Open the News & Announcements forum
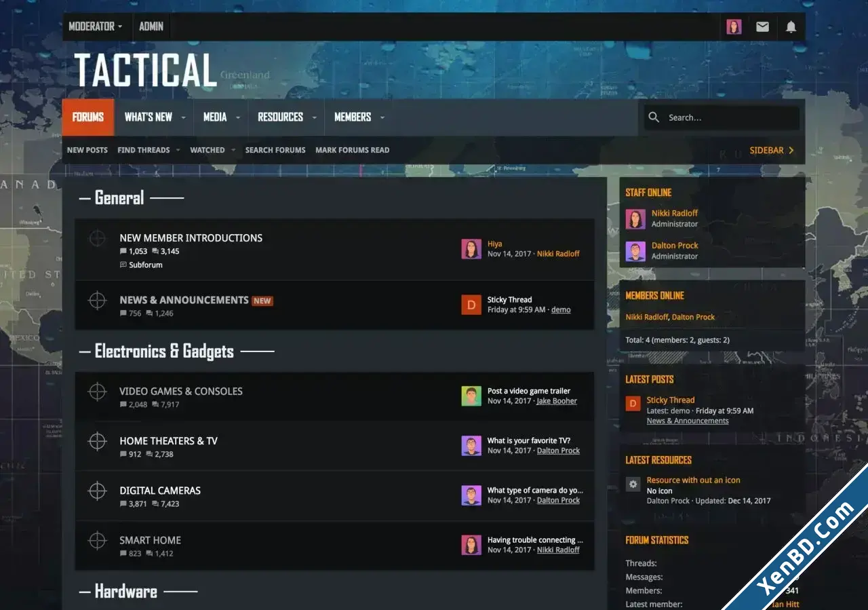868x610 pixels. tap(184, 300)
